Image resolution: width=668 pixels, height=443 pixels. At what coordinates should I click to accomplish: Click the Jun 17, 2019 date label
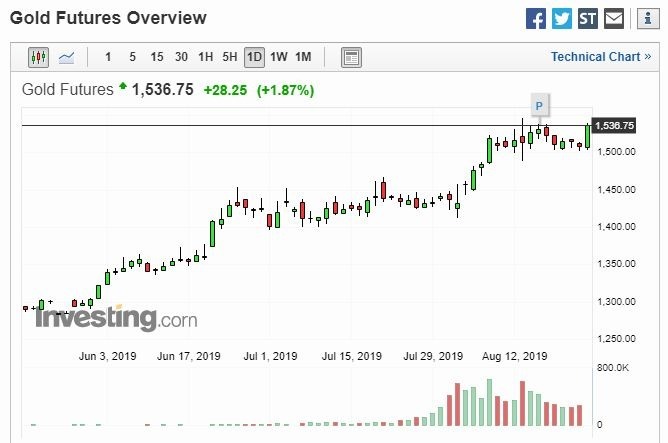pyautogui.click(x=189, y=356)
